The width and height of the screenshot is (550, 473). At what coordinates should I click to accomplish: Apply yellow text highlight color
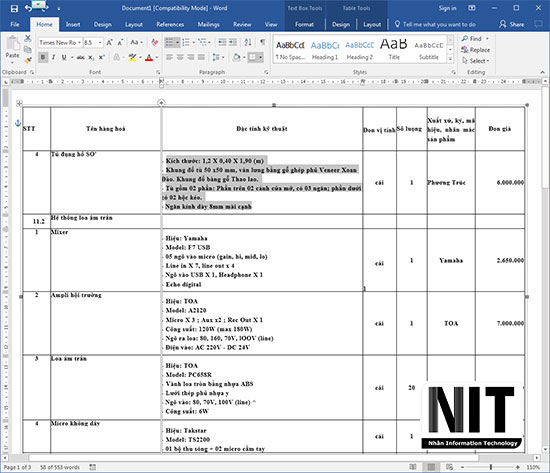coord(132,57)
